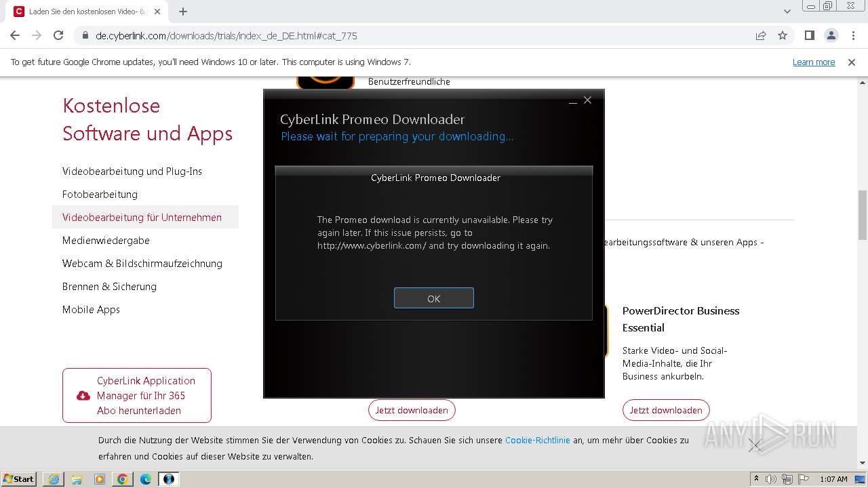Click the cloud download icon

pyautogui.click(x=83, y=396)
